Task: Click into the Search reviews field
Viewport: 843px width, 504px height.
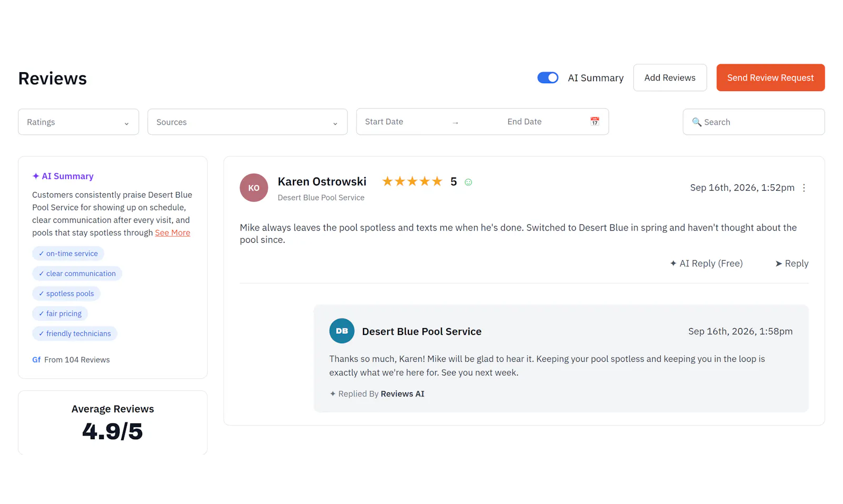Action: pyautogui.click(x=753, y=122)
